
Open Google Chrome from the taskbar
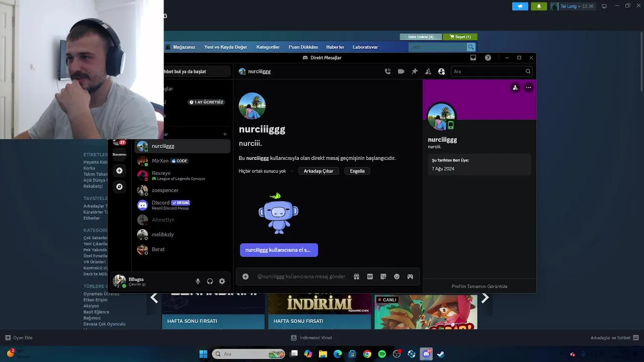pos(367,354)
